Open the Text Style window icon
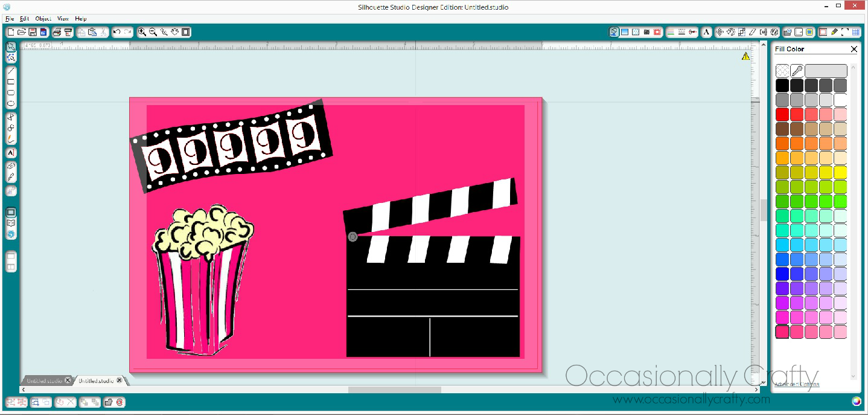Screen dimensions: 868x415 (x=705, y=32)
